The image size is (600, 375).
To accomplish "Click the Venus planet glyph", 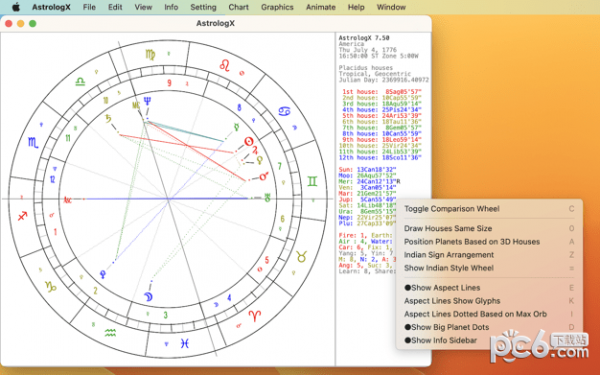I will 260,160.
